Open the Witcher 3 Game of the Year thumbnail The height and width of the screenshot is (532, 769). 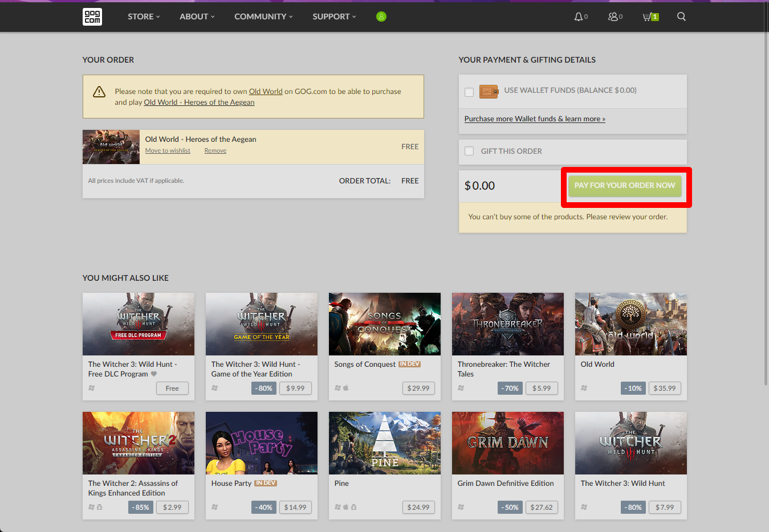click(262, 324)
